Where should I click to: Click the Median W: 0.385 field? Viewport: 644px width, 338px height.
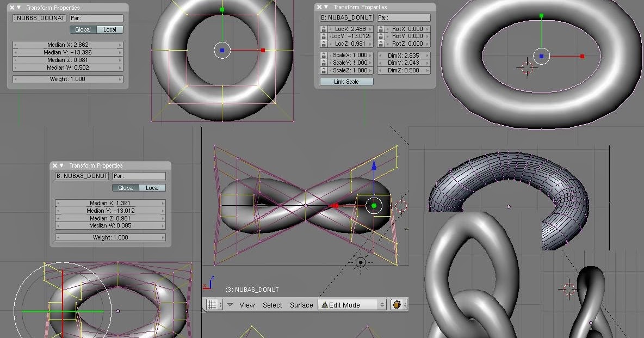[x=110, y=225]
